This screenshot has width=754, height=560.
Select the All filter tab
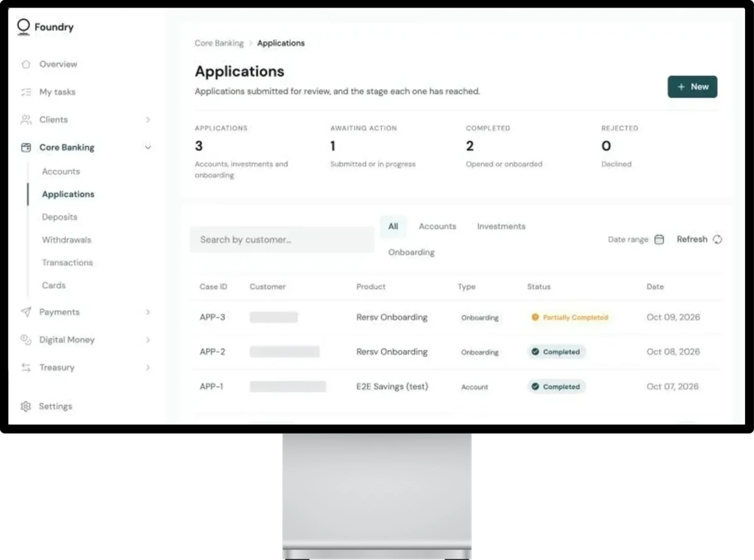(393, 226)
